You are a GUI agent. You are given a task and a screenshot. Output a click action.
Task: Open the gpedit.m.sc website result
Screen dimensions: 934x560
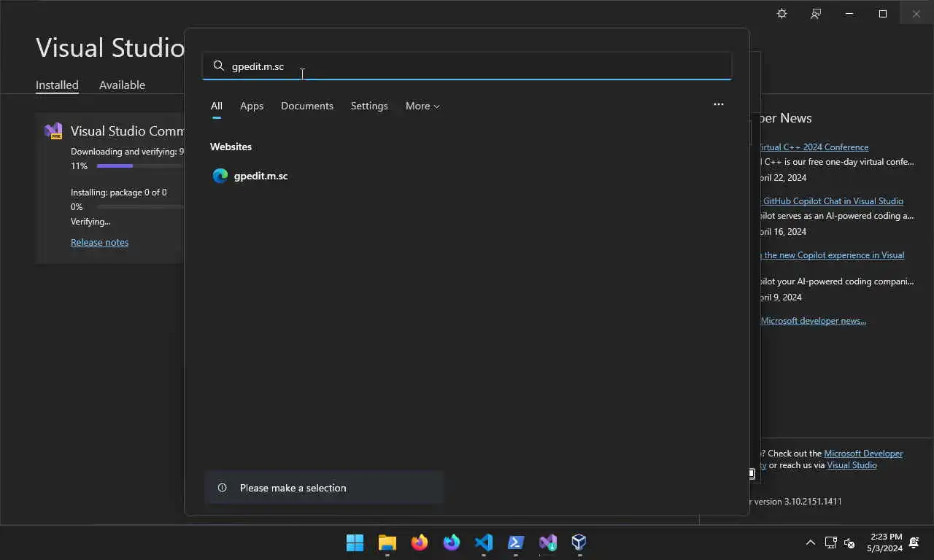coord(467,176)
